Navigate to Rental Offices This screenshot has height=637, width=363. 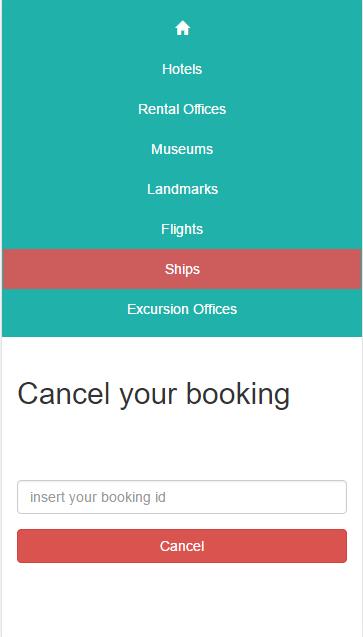182,109
